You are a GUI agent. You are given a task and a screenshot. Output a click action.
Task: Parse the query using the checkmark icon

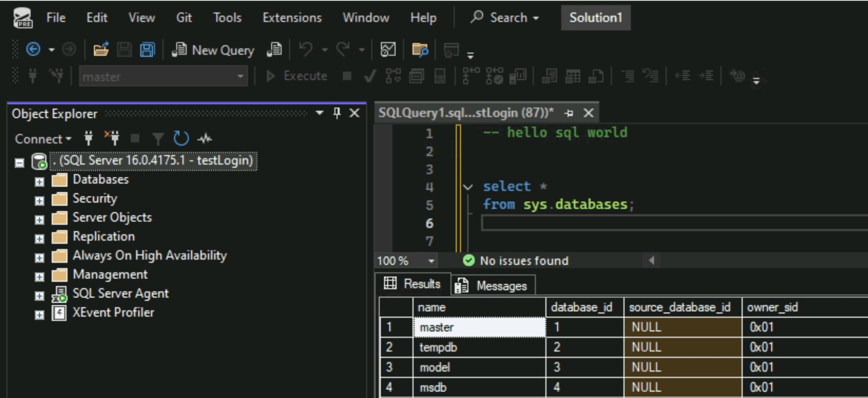pos(369,76)
